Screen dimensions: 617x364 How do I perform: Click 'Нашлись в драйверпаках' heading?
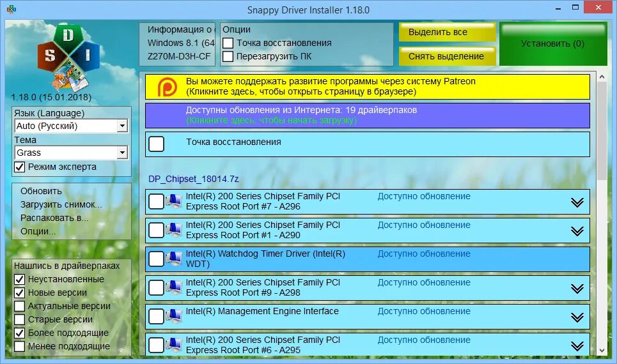coord(67,266)
